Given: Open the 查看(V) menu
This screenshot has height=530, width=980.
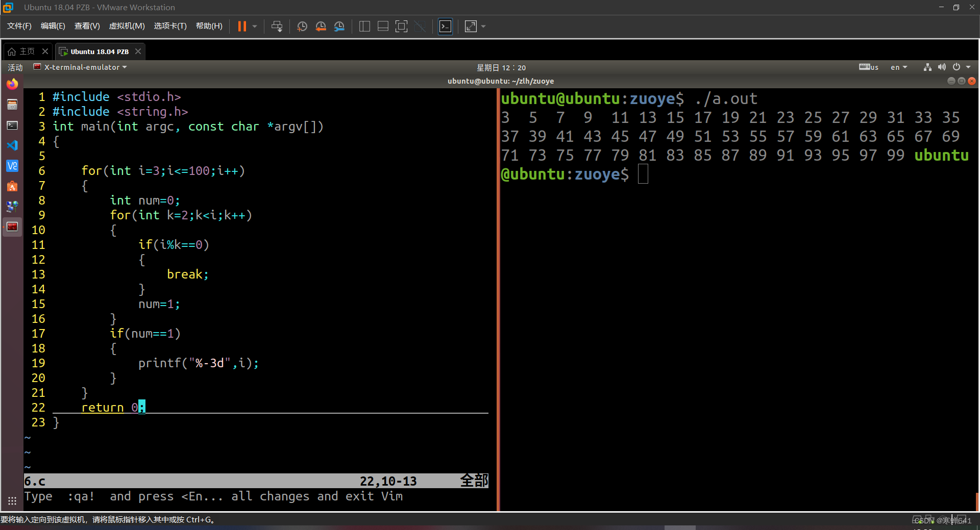Looking at the screenshot, I should [x=87, y=26].
